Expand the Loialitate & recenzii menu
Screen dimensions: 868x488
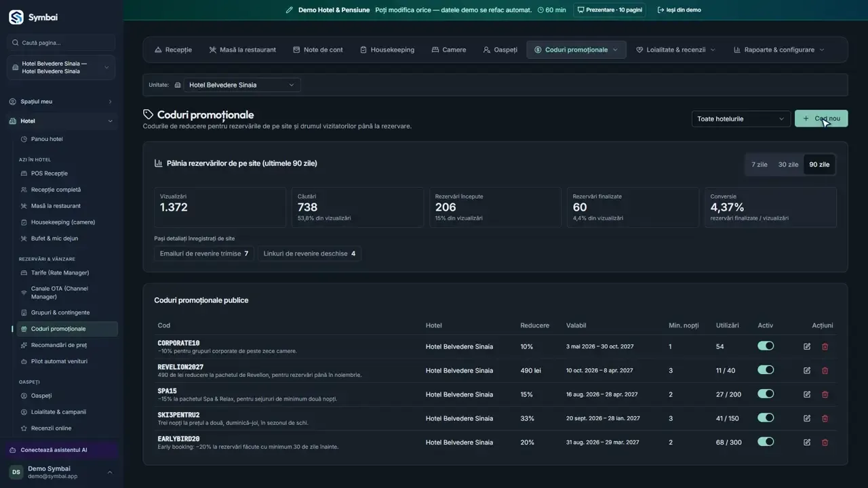point(675,49)
